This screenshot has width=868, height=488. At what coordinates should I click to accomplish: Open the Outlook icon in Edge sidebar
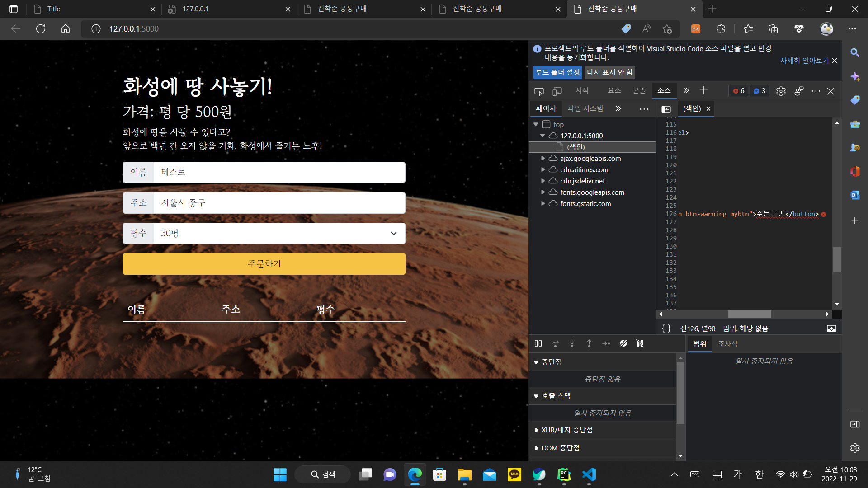[x=854, y=195]
